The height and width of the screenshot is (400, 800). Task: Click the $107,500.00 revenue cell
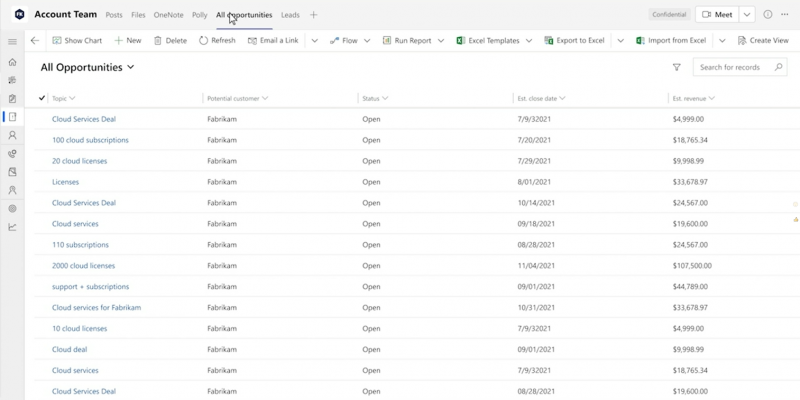pos(692,265)
